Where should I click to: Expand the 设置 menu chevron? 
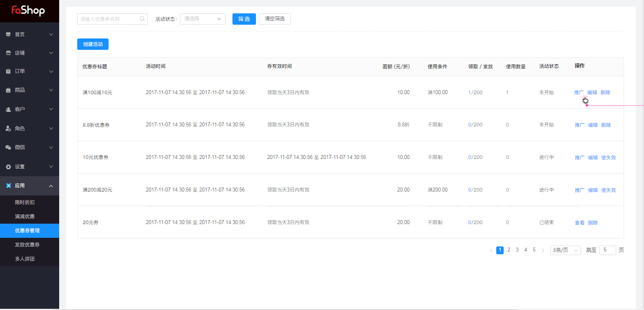coord(51,167)
